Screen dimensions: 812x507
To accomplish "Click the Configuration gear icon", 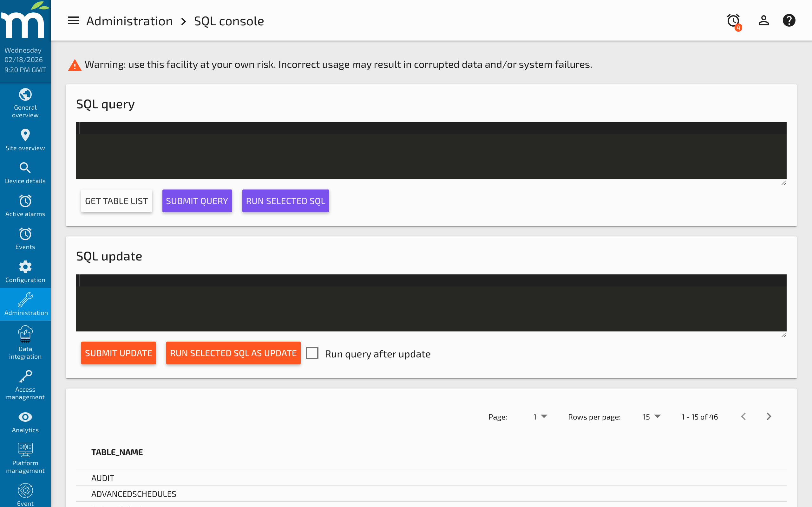I will click(x=25, y=267).
